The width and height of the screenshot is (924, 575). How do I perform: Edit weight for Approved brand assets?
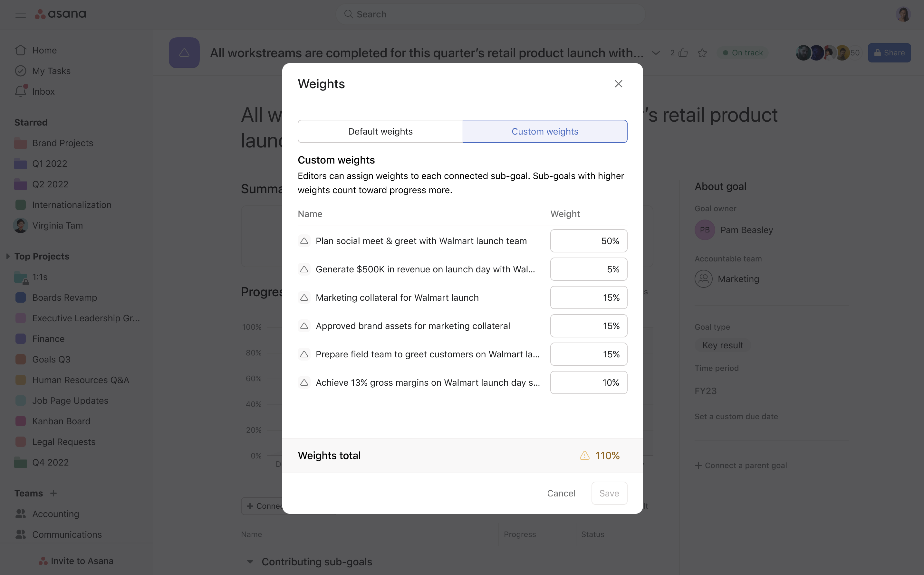(589, 326)
